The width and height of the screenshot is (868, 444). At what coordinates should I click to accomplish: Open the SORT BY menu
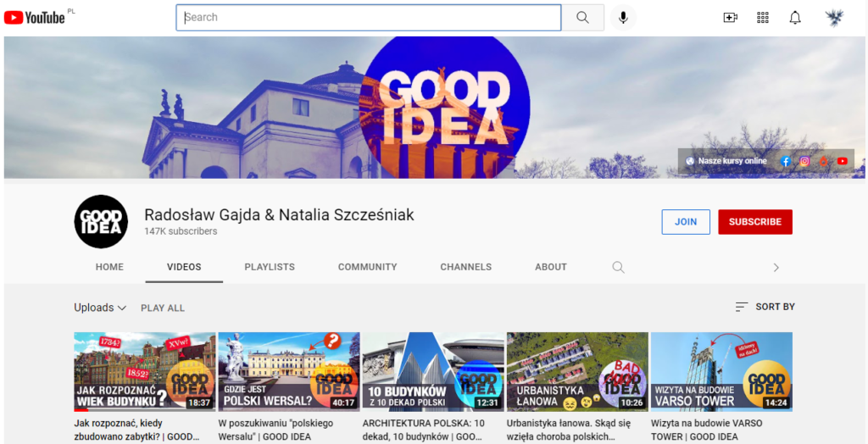coord(765,307)
